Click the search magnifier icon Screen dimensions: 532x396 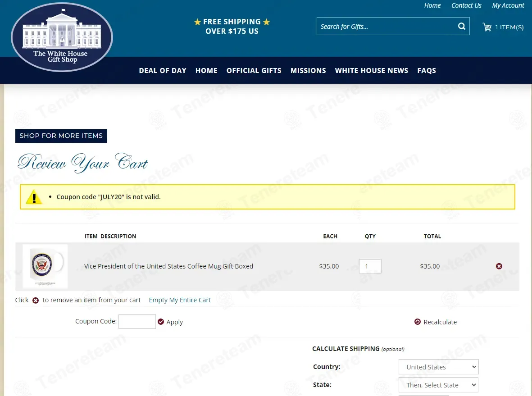coord(461,26)
